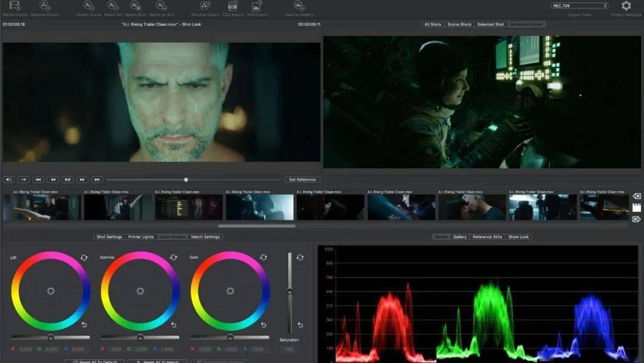Switch to the Printer Lights tab
The image size is (644, 363).
141,237
